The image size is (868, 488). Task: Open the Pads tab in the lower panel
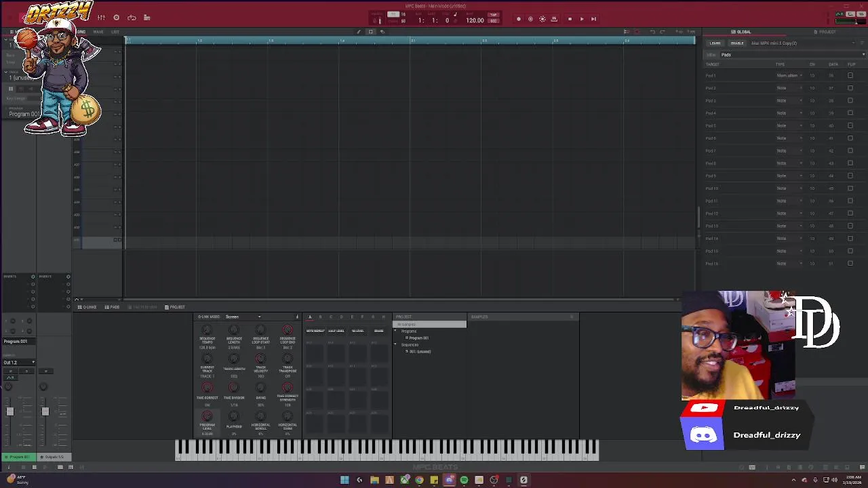click(113, 308)
